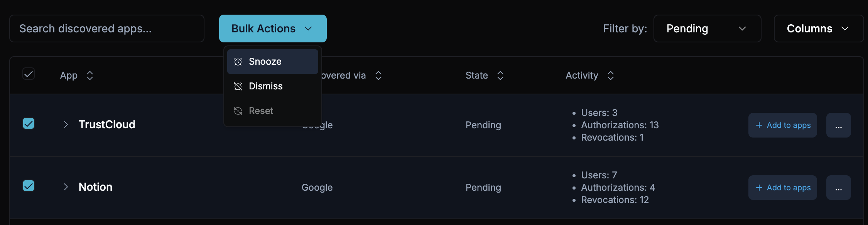
Task: Select Dismiss from the Bulk Actions menu
Action: tap(265, 86)
